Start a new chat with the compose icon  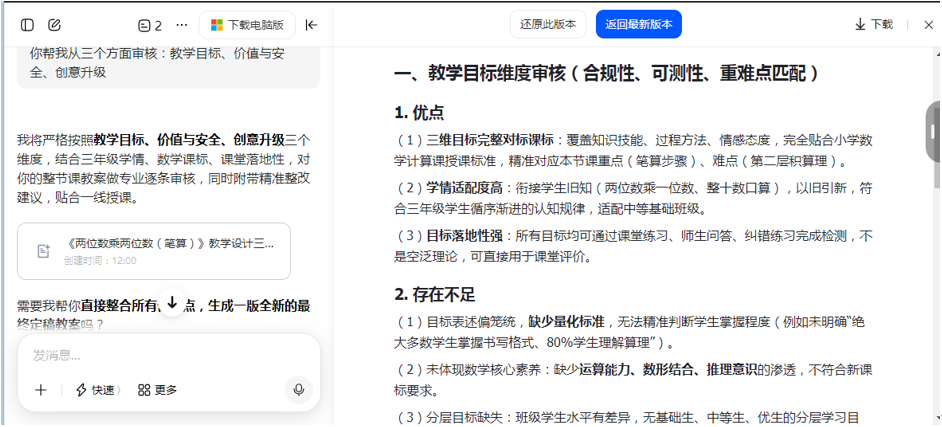tap(54, 25)
